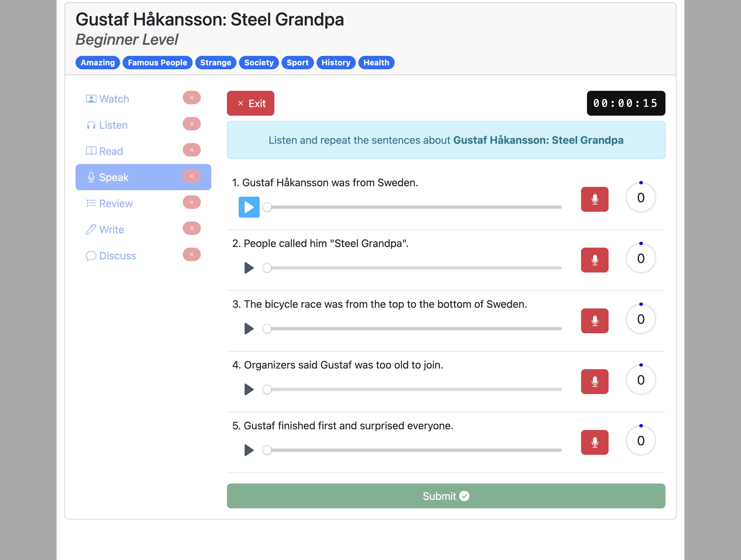
Task: Play audio for "Steel Grandpa" sentence
Action: [249, 268]
